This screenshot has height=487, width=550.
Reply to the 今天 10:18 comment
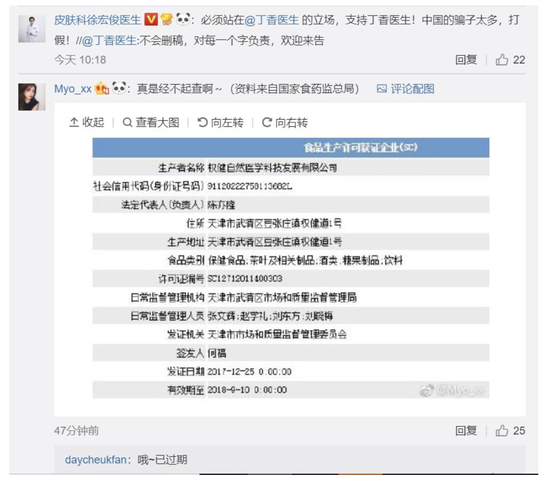pyautogui.click(x=466, y=60)
